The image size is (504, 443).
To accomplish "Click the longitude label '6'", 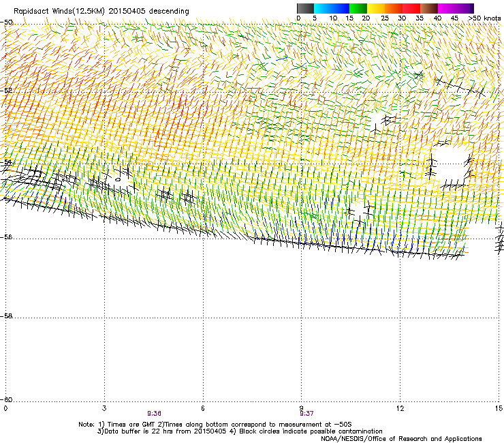I will [203, 408].
